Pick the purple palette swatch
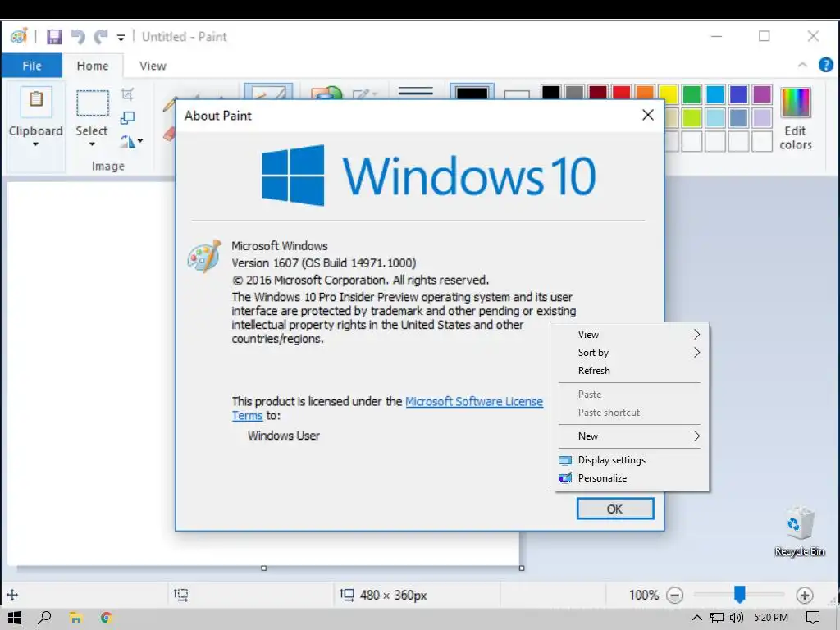 coord(762,94)
